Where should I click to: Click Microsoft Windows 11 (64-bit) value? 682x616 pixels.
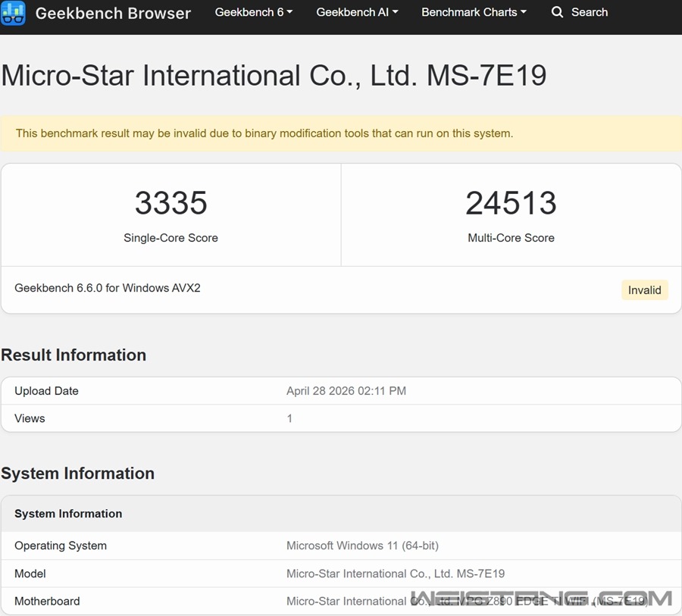point(362,546)
